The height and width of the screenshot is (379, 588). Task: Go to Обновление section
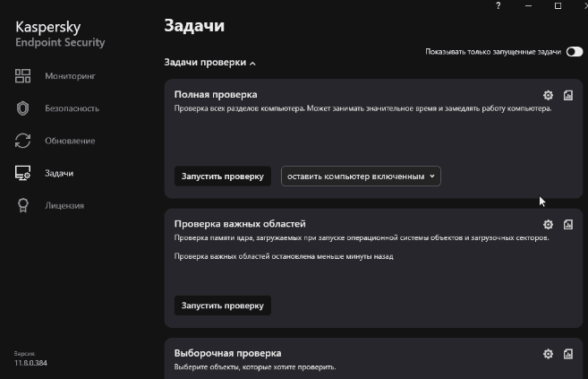(x=70, y=141)
